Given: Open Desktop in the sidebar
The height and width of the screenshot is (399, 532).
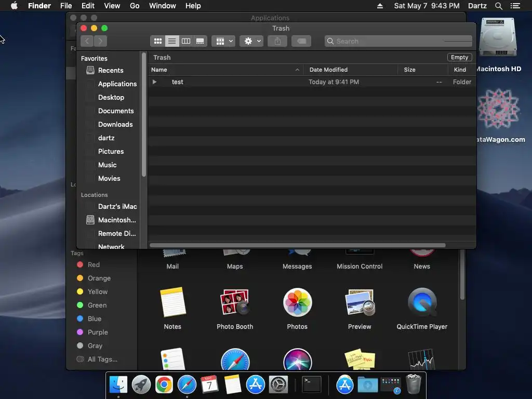Looking at the screenshot, I should (111, 97).
